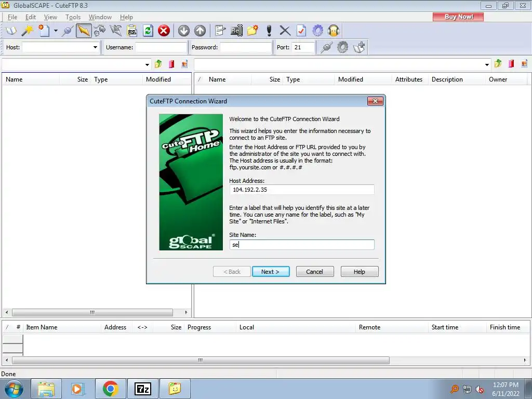Open File Explorer from the taskbar

[46, 389]
